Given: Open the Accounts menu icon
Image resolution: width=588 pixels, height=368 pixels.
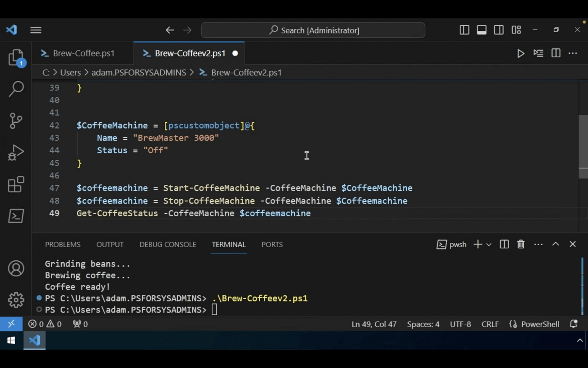Looking at the screenshot, I should (16, 269).
